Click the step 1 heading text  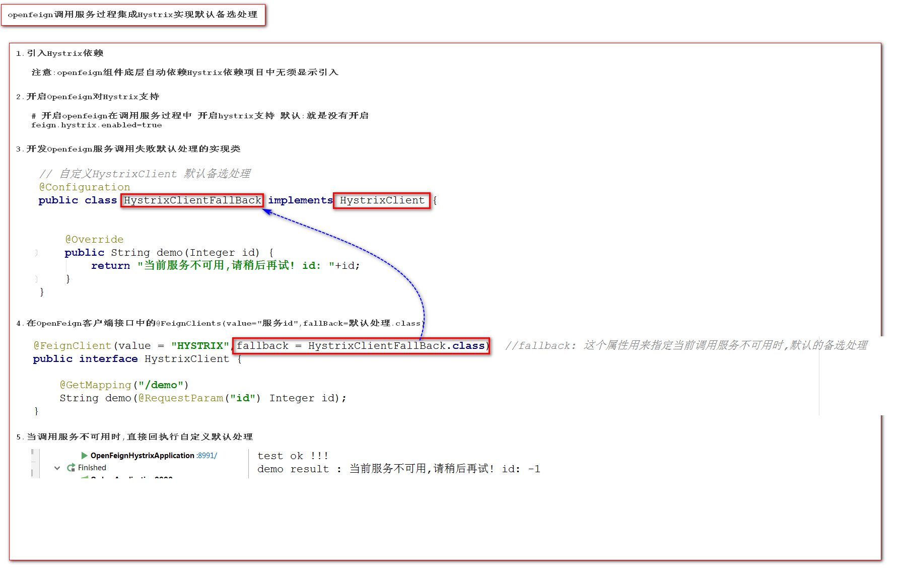[59, 53]
